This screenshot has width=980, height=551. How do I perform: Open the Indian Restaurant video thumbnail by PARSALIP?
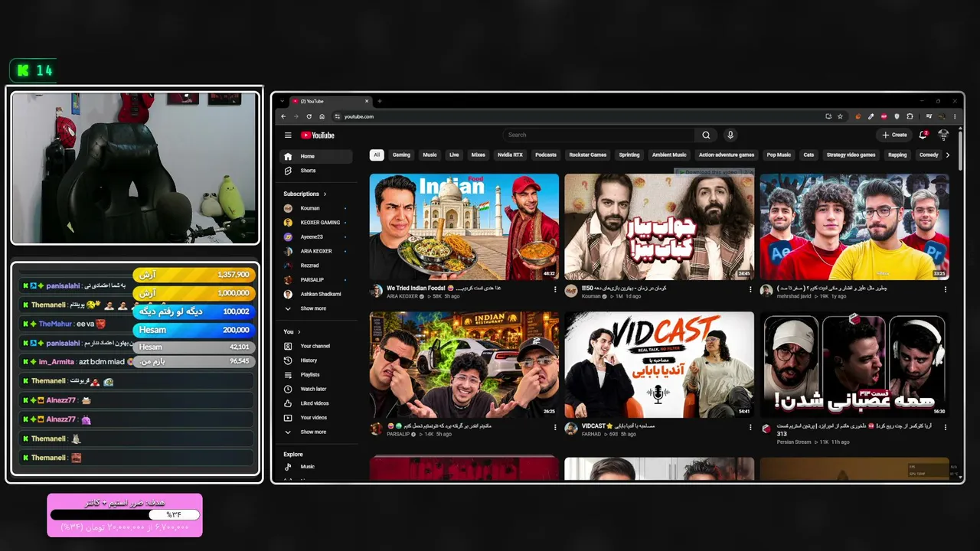pyautogui.click(x=464, y=364)
